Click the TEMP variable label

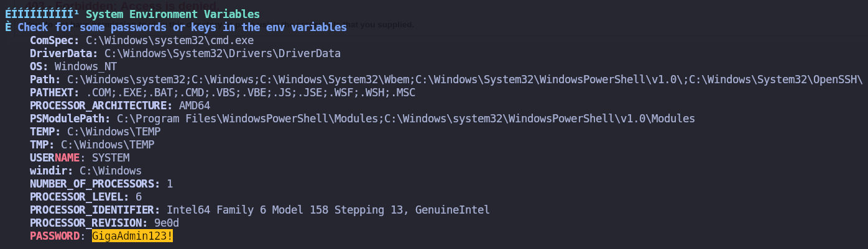tap(45, 132)
